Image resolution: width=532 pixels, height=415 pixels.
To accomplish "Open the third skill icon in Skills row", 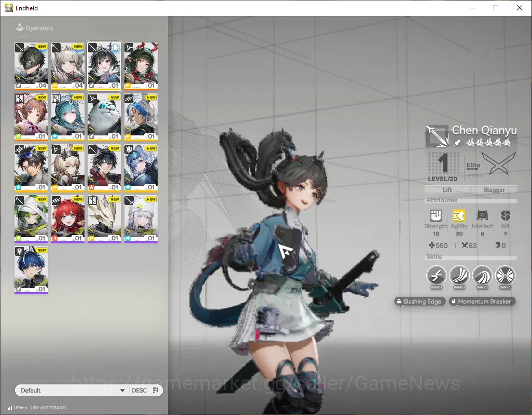I will (x=482, y=275).
